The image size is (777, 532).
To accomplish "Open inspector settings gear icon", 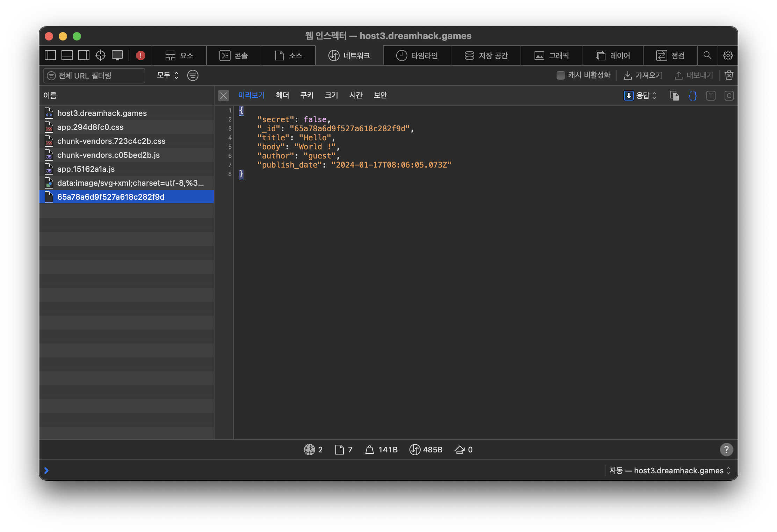I will (x=728, y=56).
